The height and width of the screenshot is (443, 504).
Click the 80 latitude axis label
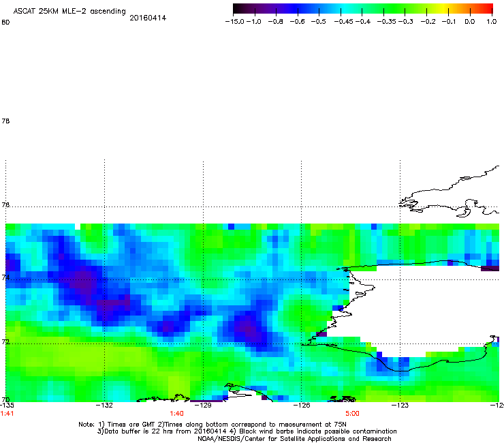5,22
